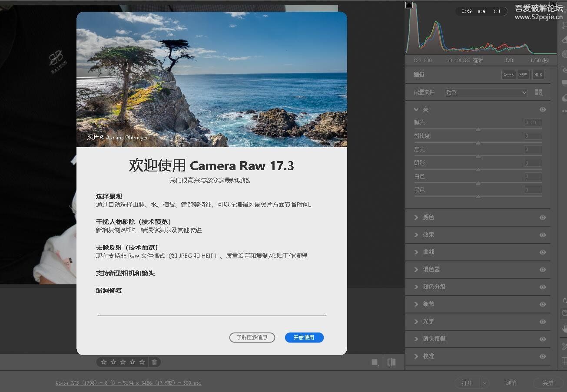Open the browse profiles grid icon
Image resolution: width=567 pixels, height=392 pixels.
point(539,92)
